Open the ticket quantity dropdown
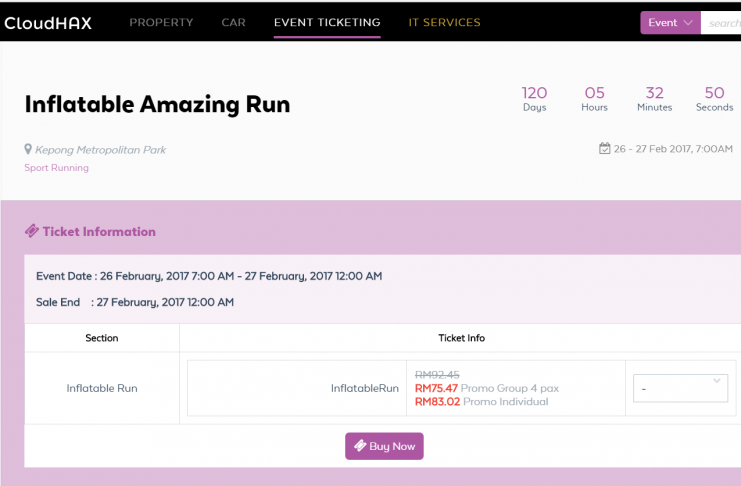The width and height of the screenshot is (741, 486). (x=680, y=388)
